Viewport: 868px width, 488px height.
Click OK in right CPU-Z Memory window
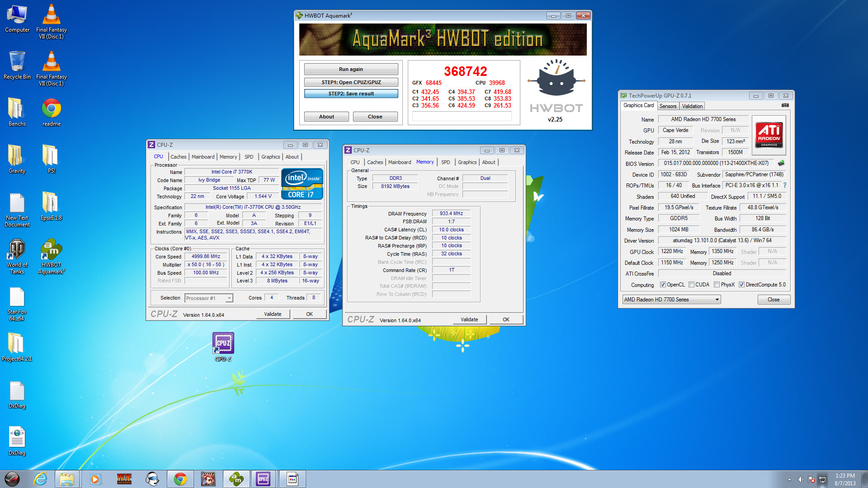coord(506,319)
